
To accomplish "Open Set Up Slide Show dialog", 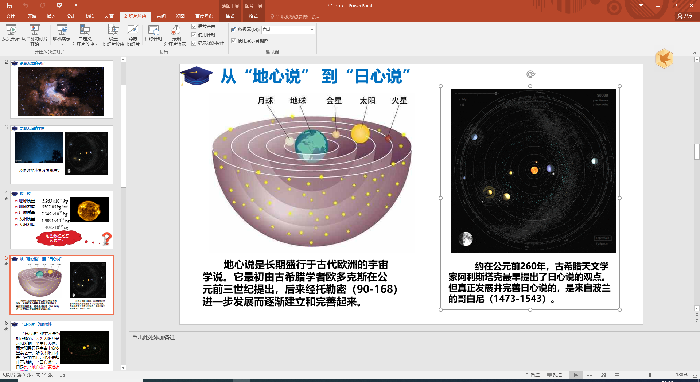I will click(x=113, y=34).
